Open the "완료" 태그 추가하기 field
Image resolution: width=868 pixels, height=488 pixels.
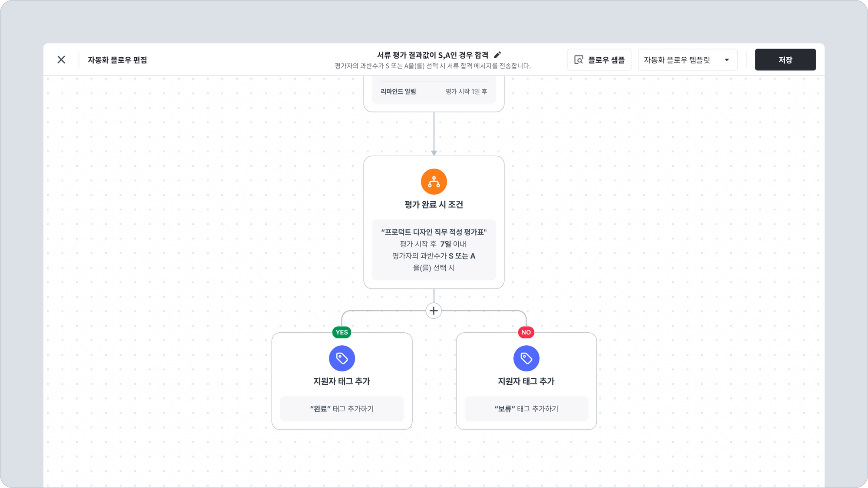coord(342,409)
